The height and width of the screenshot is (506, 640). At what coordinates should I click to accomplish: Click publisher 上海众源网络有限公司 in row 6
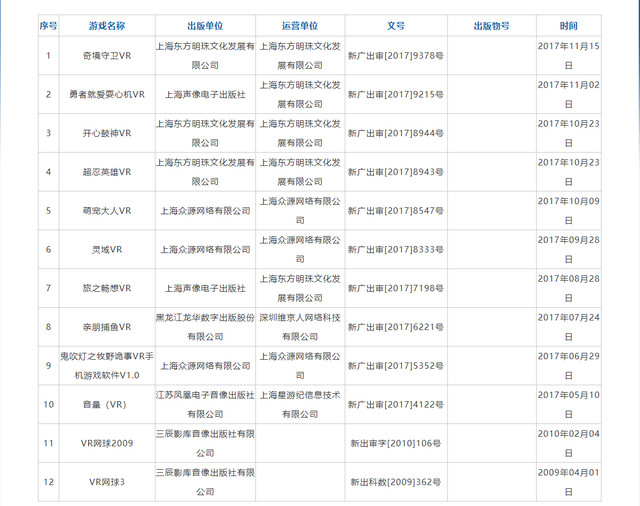[205, 249]
